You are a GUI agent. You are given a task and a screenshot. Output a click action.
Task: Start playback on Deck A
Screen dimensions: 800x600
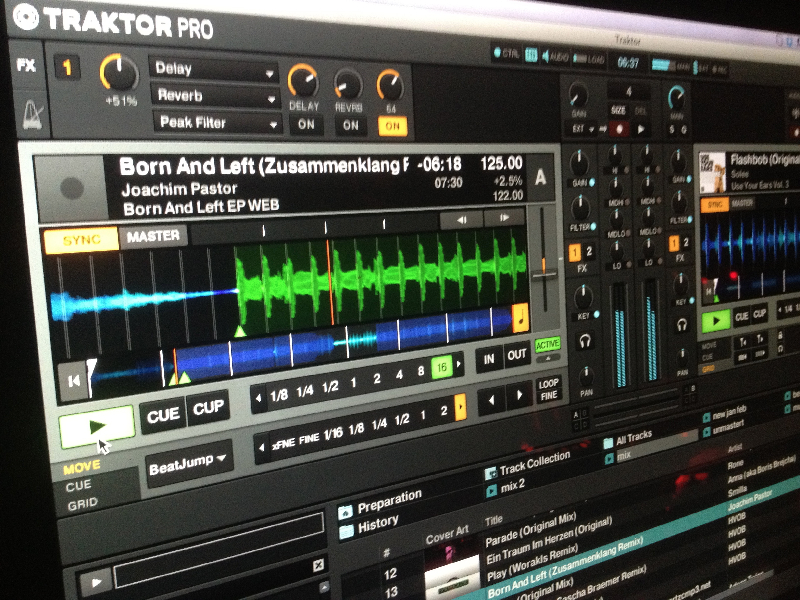tap(96, 426)
